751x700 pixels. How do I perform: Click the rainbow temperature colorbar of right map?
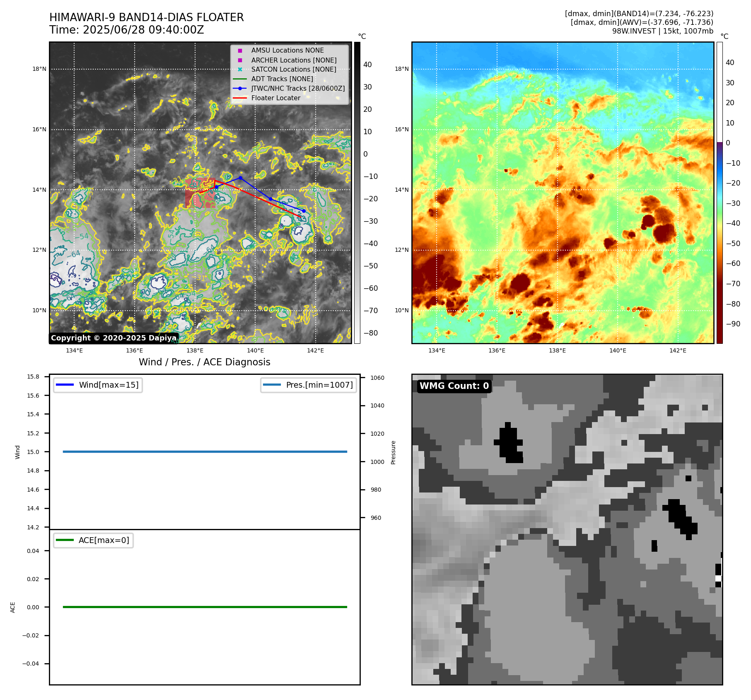point(720,193)
